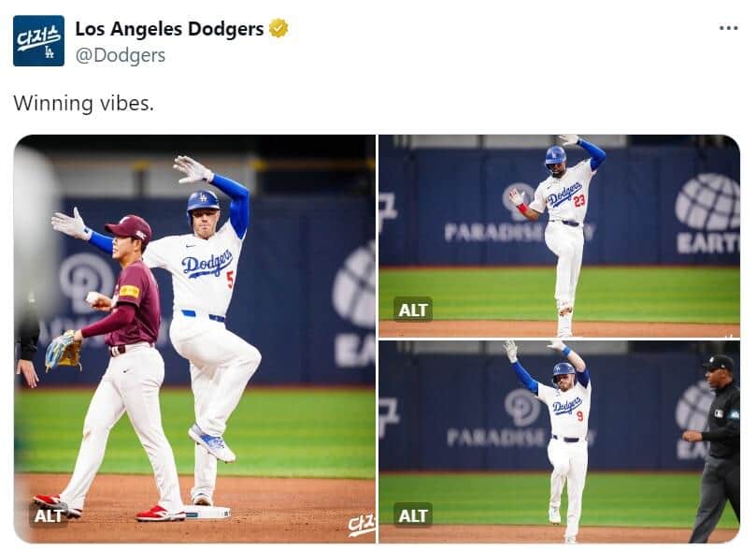The image size is (756, 549).
Task: Click the fielder's blue and tan glove
Action: click(63, 351)
